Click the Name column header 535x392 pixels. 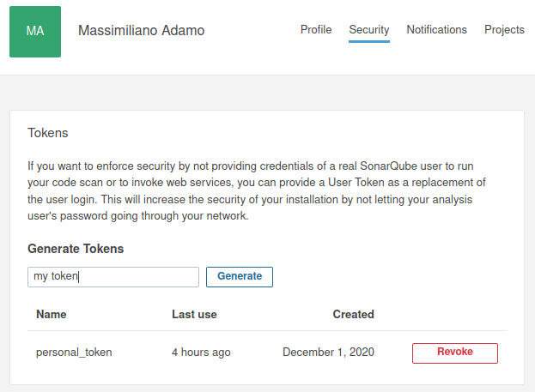[x=52, y=314]
